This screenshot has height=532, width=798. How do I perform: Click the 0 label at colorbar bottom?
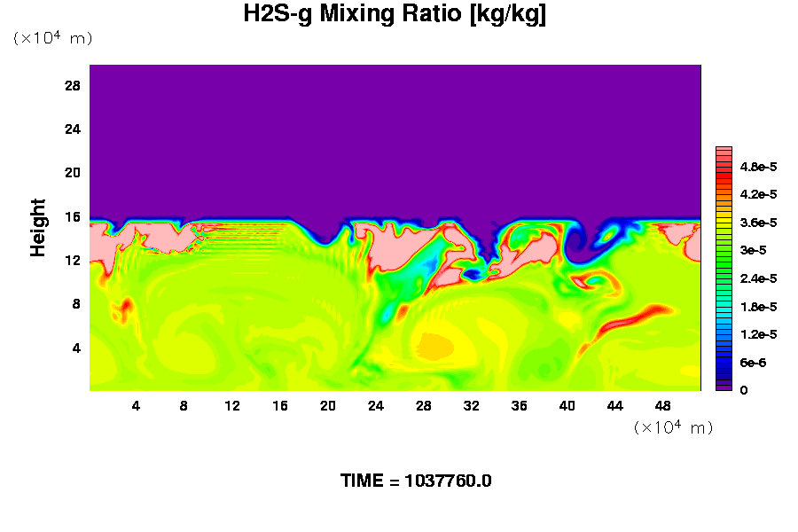[x=743, y=390]
